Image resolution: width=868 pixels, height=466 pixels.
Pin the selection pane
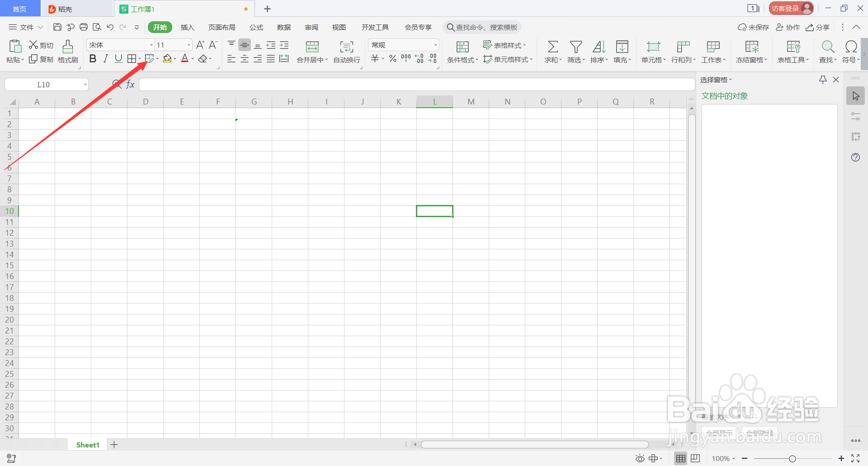pos(823,80)
